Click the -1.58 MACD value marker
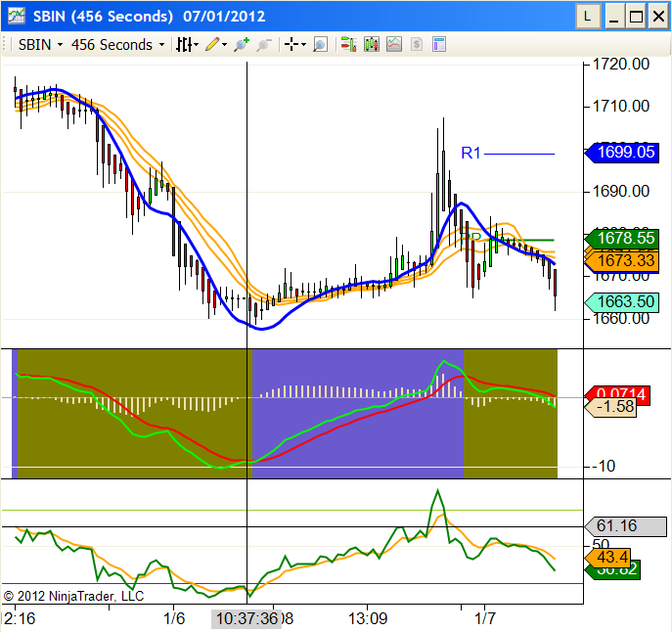This screenshot has width=672, height=632. (610, 407)
